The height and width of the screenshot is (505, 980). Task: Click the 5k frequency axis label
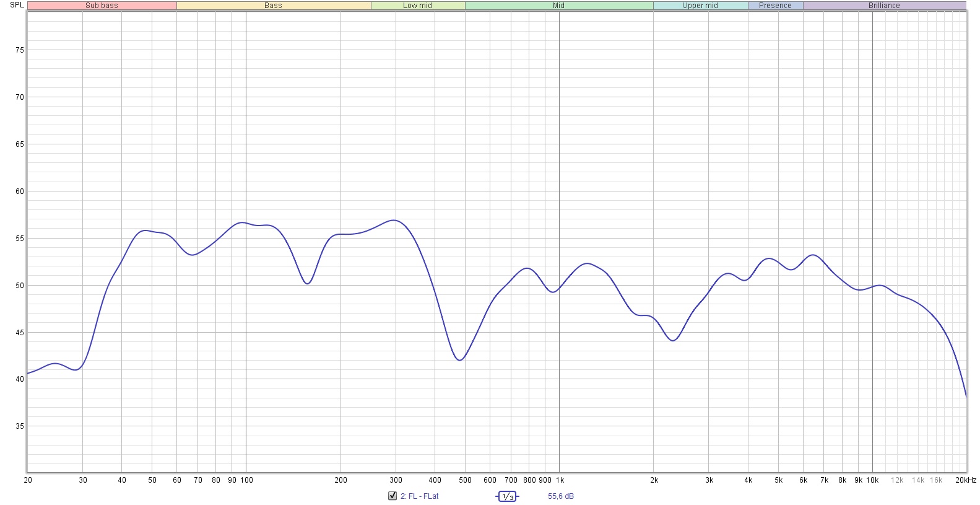pyautogui.click(x=778, y=480)
